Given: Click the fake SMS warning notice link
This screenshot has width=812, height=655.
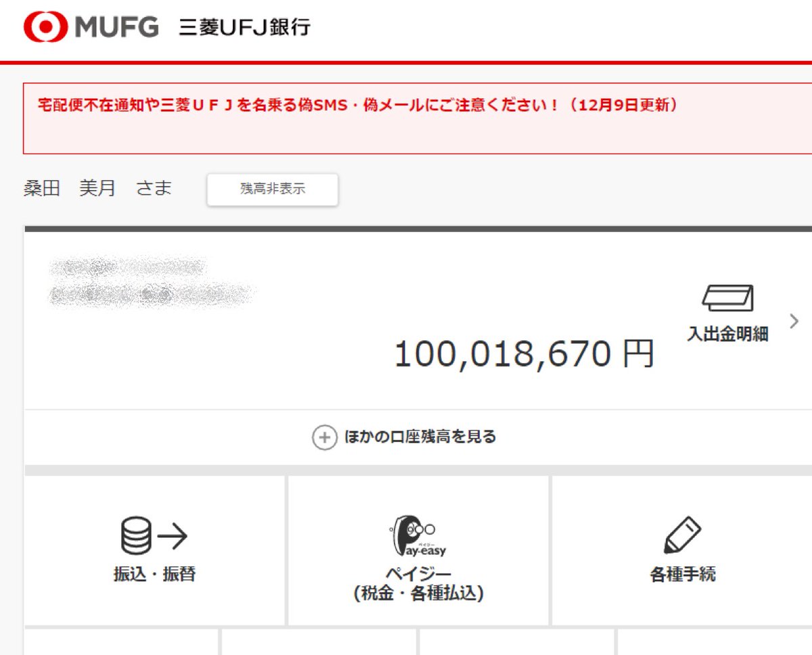Looking at the screenshot, I should 358,106.
